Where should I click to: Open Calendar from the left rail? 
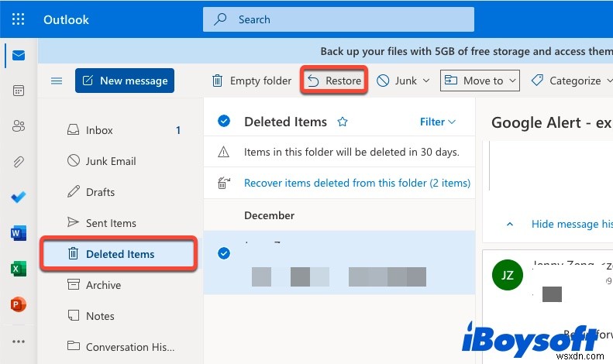[19, 91]
